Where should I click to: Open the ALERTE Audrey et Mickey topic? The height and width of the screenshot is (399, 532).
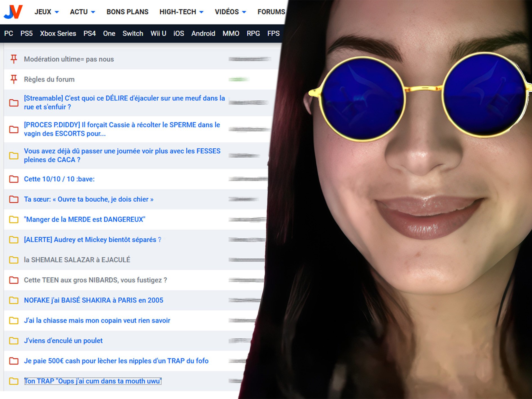(92, 240)
